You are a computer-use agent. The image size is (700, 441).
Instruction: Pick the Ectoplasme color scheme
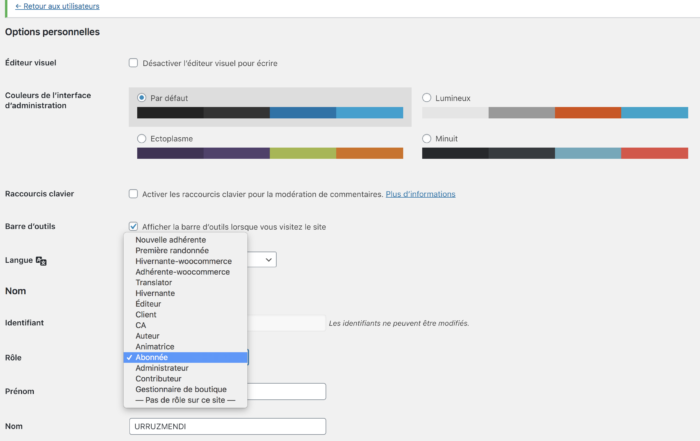tap(143, 138)
